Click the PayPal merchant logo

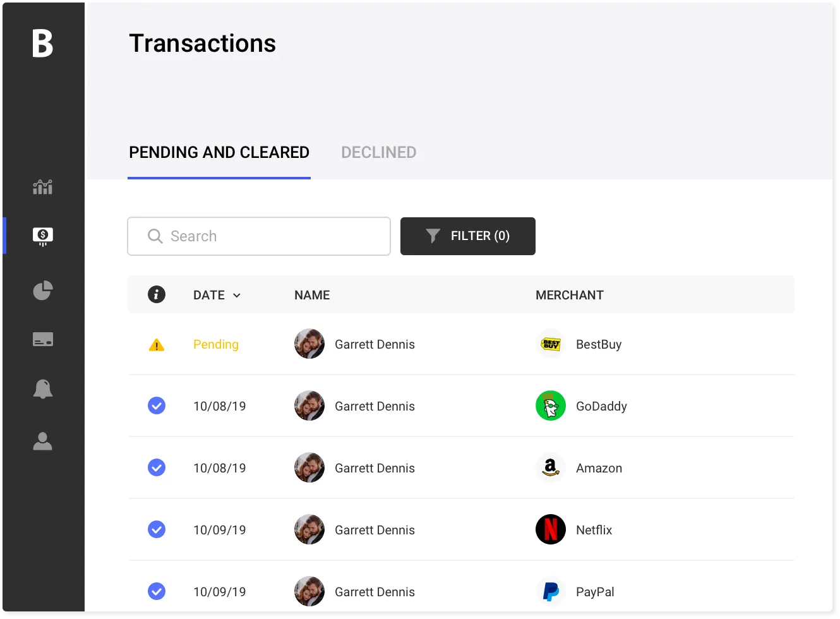point(550,591)
